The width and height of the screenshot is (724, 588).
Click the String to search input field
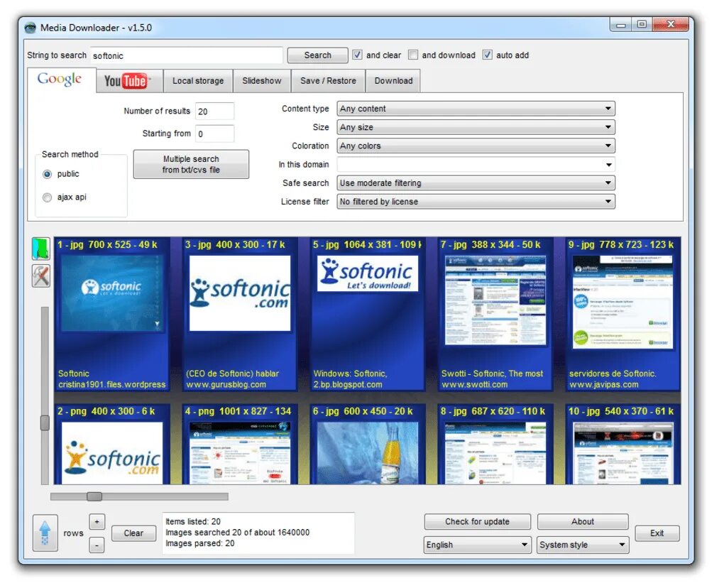point(188,56)
